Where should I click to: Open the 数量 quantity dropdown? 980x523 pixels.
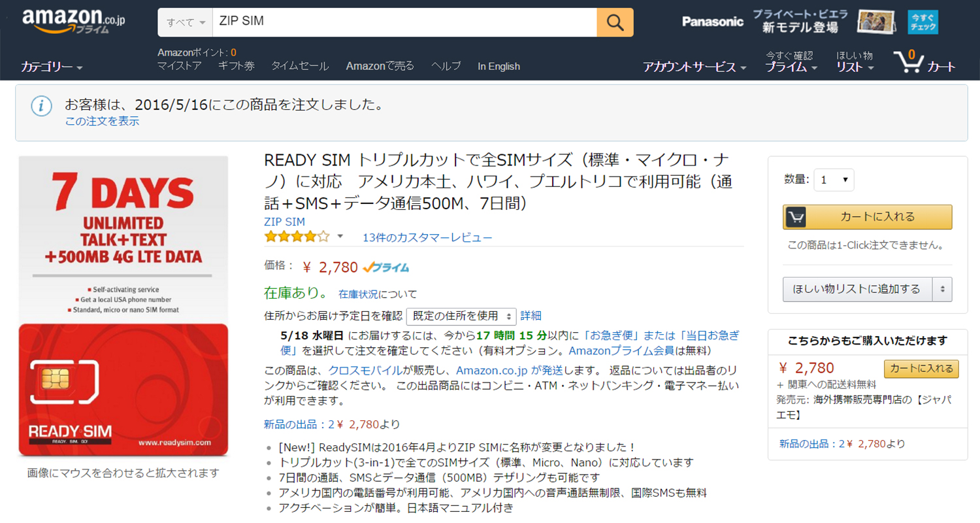pyautogui.click(x=834, y=180)
